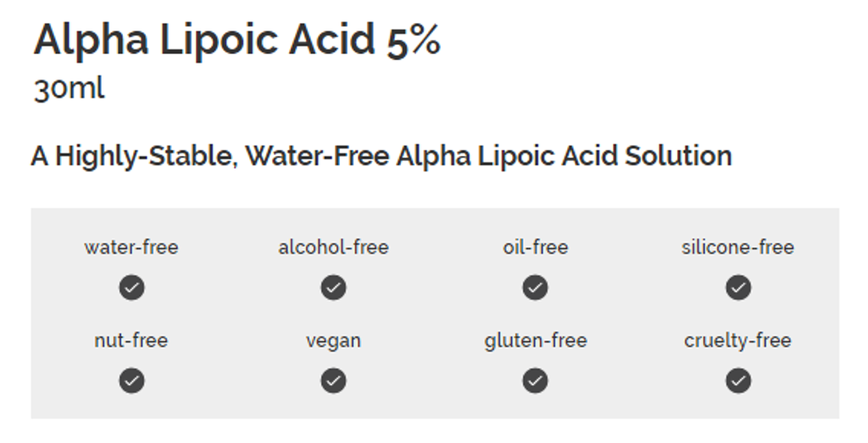Click the word Solution in the subtitle

pos(678,155)
